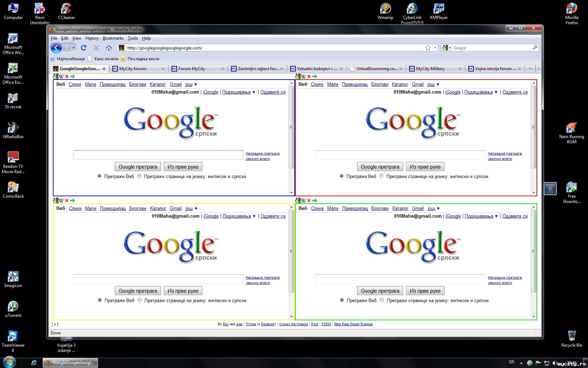Go back with the Firefox back arrow
This screenshot has width=588, height=368.
click(x=56, y=48)
